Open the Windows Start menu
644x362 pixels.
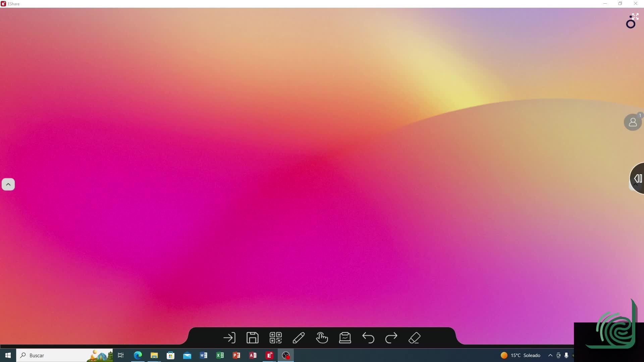8,355
